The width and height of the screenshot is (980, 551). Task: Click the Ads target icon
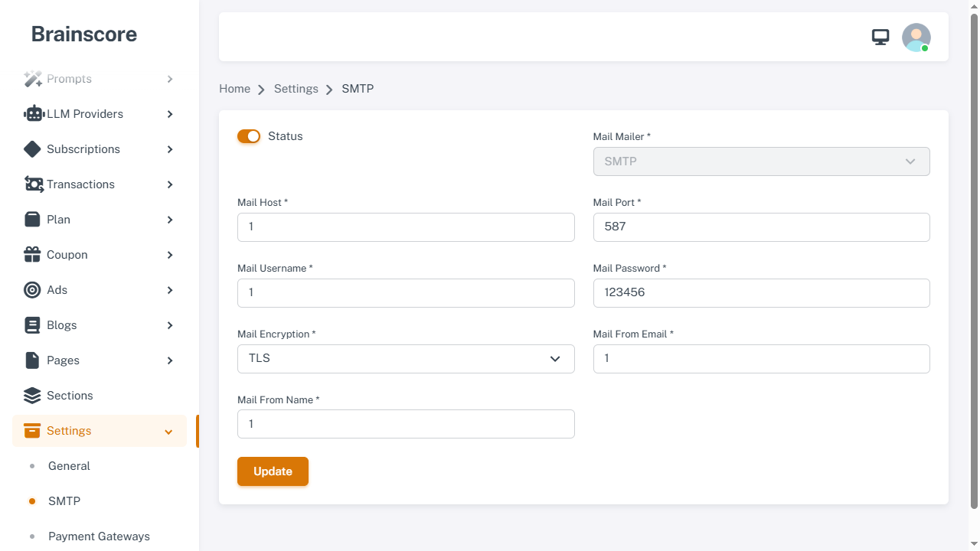tap(32, 290)
